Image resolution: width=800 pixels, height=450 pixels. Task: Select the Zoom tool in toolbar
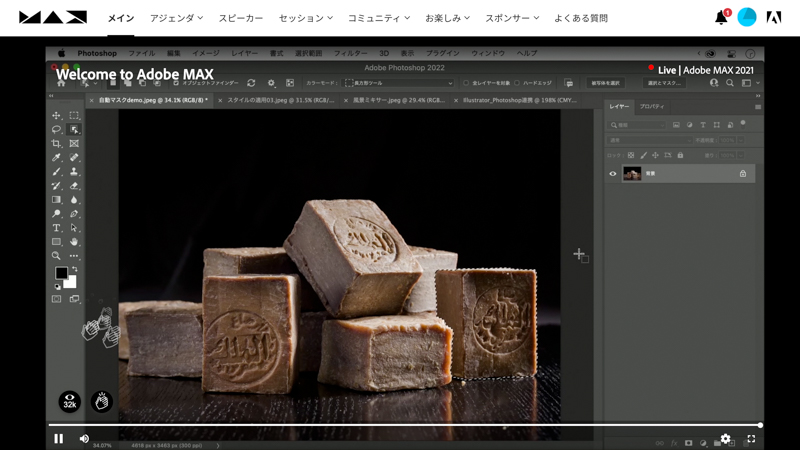56,256
